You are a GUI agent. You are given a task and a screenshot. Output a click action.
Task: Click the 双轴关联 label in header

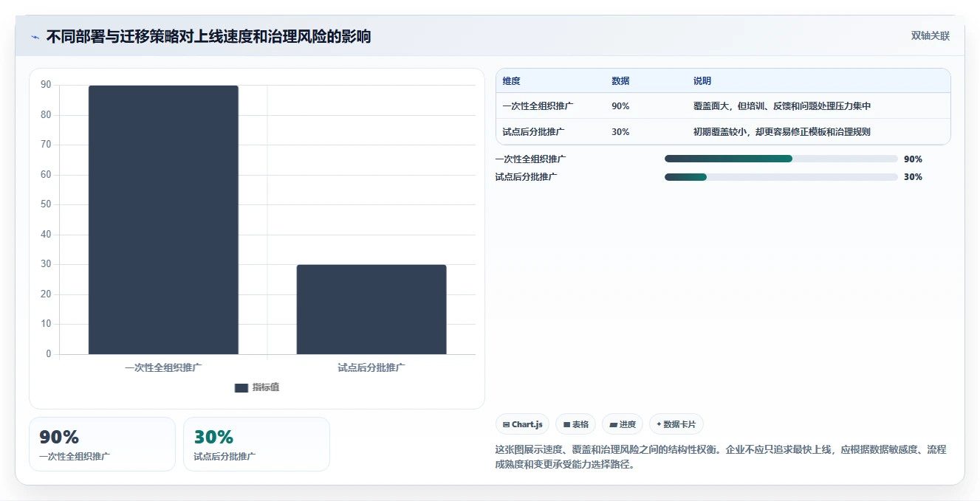(930, 35)
